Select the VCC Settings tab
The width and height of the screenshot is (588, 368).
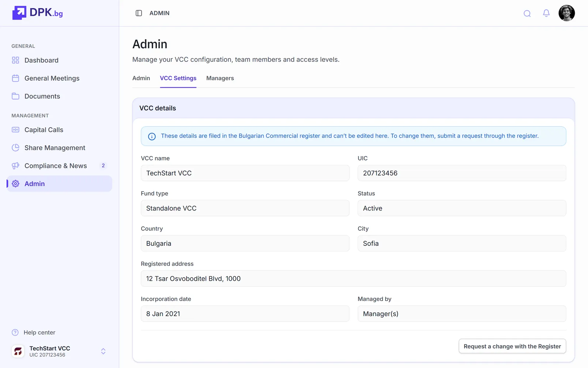[x=178, y=78]
